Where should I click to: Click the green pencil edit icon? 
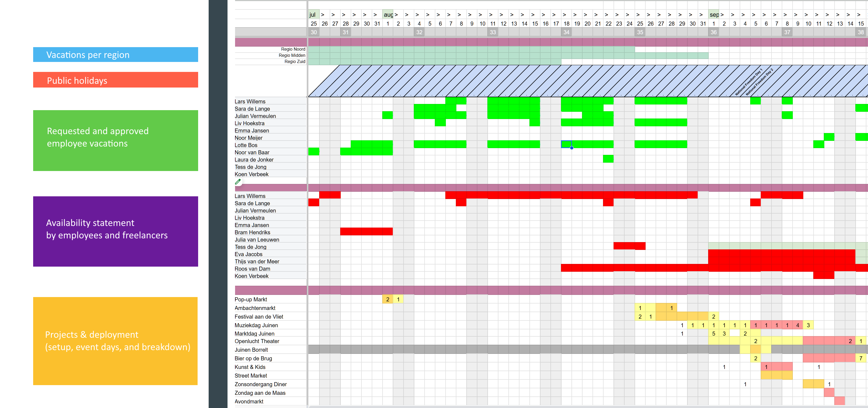(238, 182)
